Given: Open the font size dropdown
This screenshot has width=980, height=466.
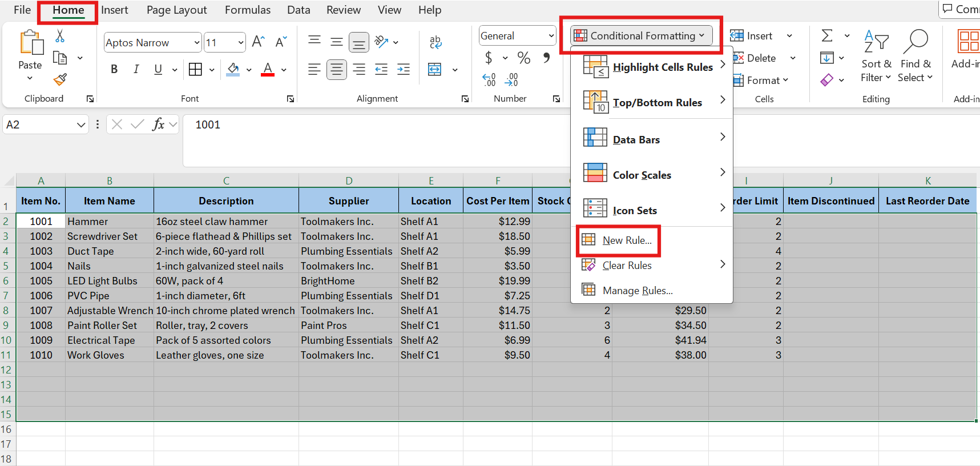Looking at the screenshot, I should coord(241,42).
